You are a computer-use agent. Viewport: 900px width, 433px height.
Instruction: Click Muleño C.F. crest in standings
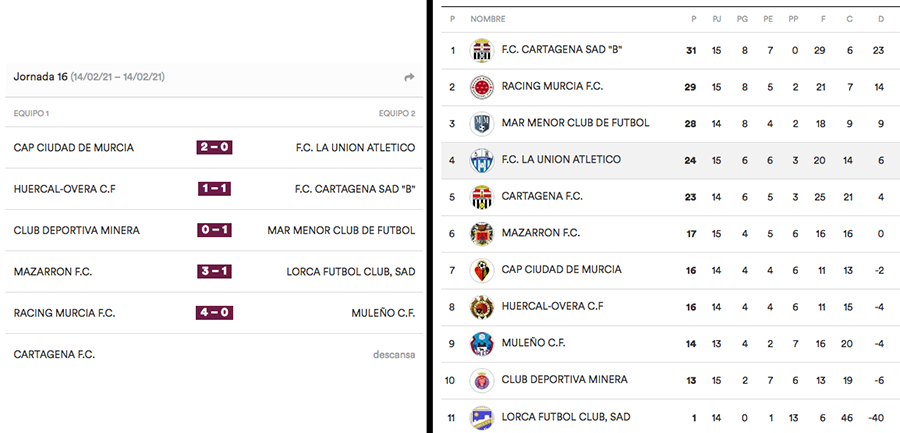(481, 343)
